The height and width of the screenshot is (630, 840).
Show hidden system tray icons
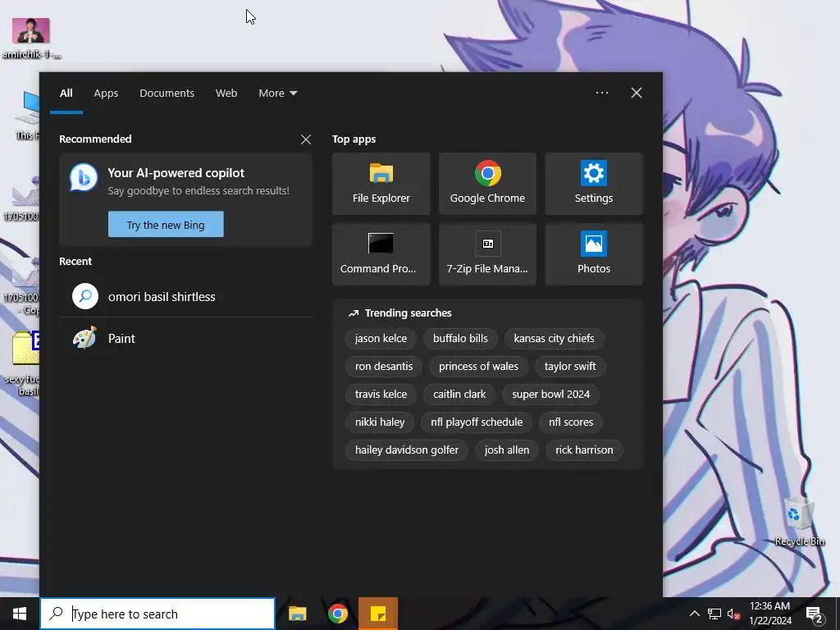point(694,614)
